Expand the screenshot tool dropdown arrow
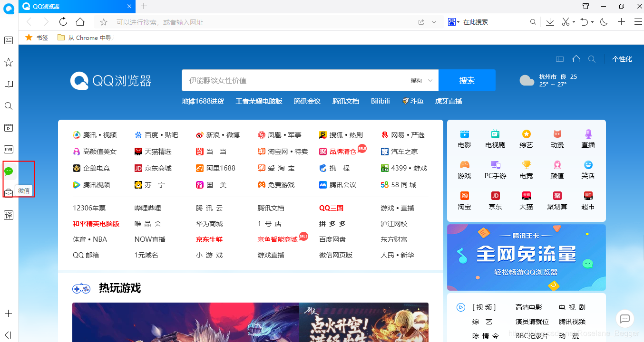Image resolution: width=644 pixels, height=342 pixels. pos(574,22)
